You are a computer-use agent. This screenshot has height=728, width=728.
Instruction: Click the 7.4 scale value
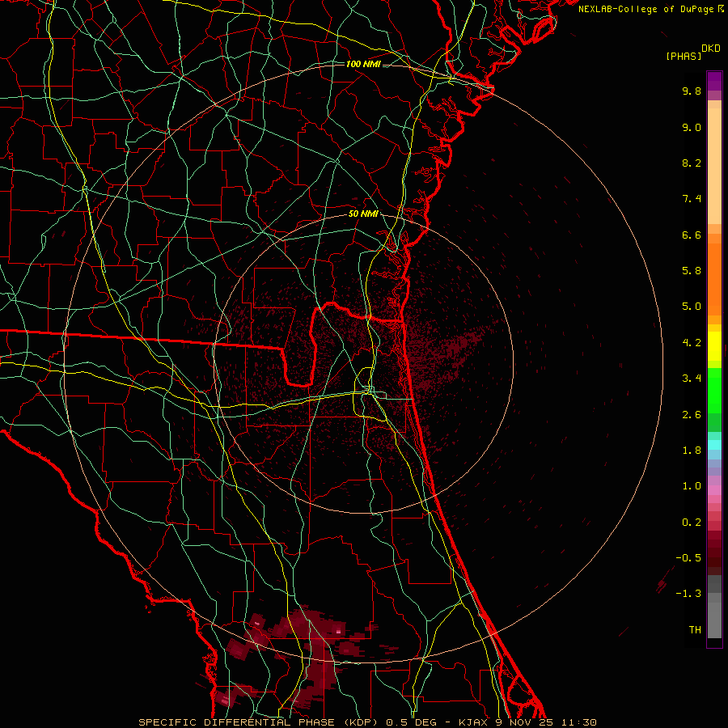coord(692,199)
